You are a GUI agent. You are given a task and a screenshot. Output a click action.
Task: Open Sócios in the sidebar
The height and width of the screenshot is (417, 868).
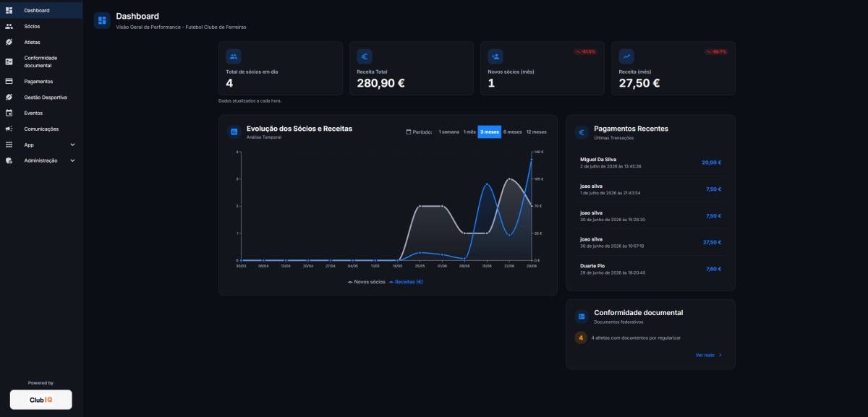tap(41, 26)
